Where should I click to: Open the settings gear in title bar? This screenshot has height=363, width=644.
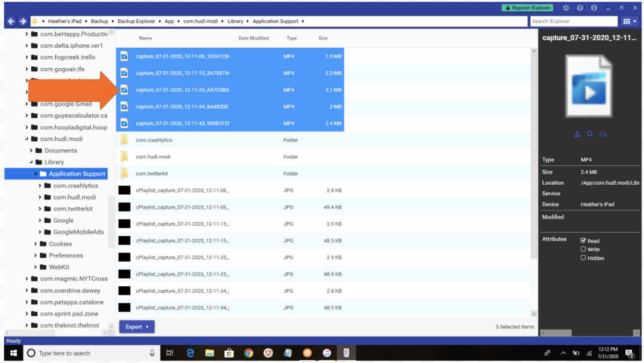coord(566,8)
